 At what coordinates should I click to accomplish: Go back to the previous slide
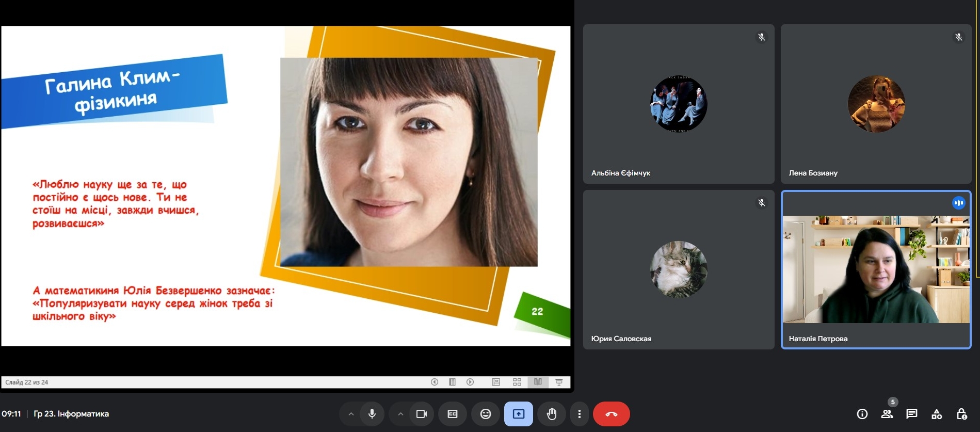click(x=435, y=382)
